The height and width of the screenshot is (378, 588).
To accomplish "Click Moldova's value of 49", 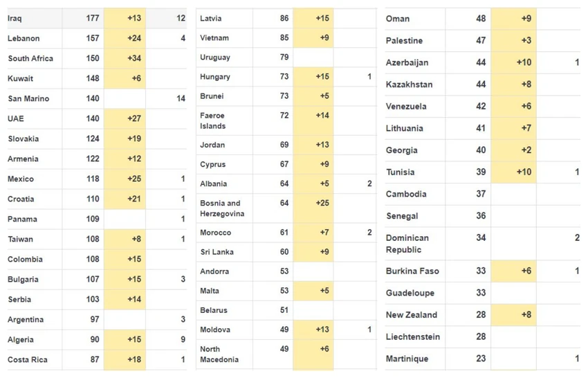I will click(284, 330).
